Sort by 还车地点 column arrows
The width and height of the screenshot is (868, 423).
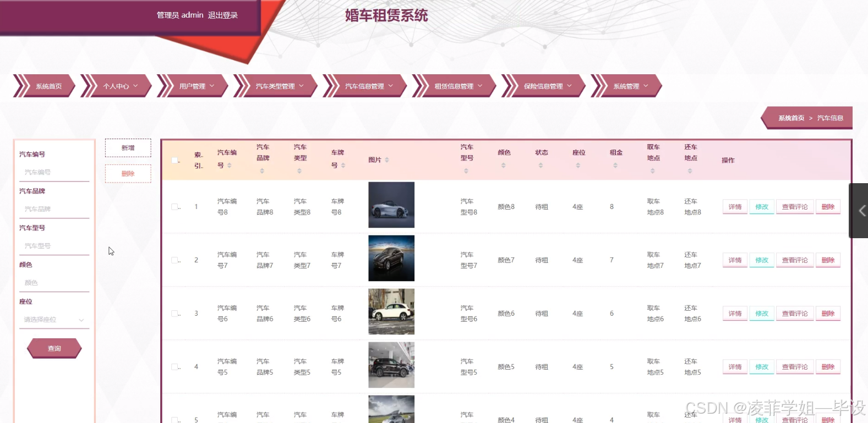click(690, 171)
